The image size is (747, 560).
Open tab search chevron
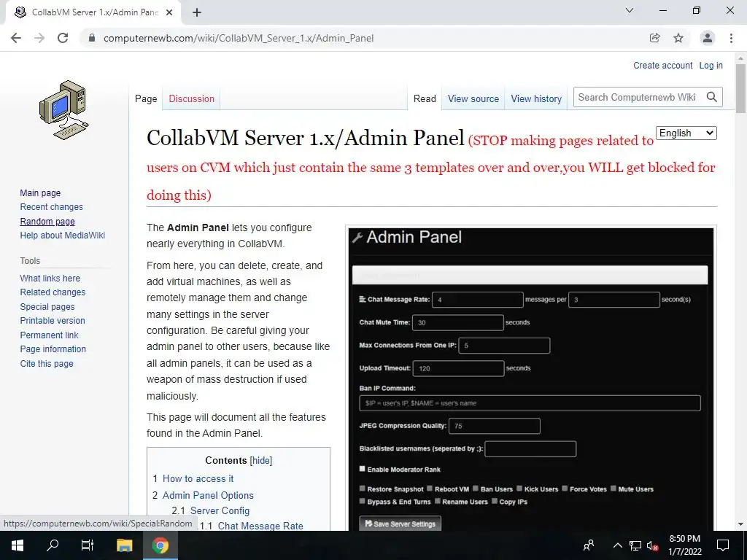pos(630,10)
